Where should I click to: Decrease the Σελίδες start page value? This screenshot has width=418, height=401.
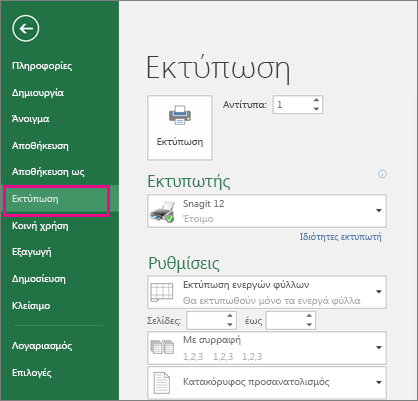click(x=230, y=325)
